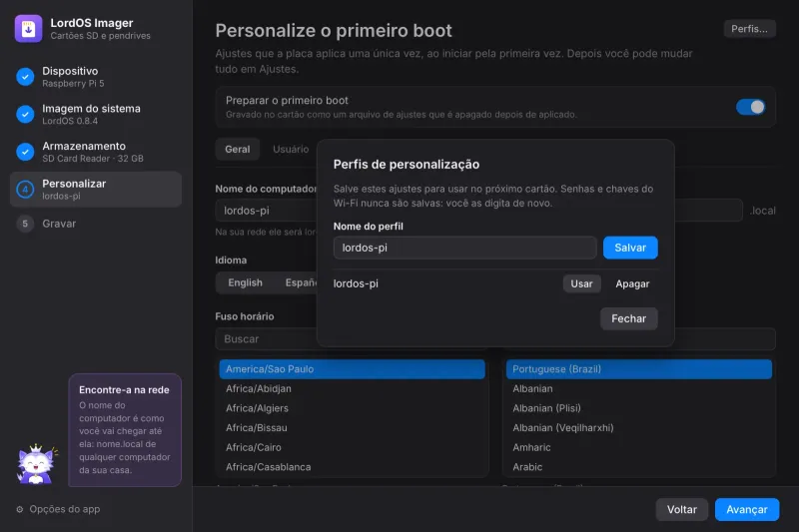Screen dimensions: 799x532
Task: Select Arabic in the list
Action: (639, 467)
